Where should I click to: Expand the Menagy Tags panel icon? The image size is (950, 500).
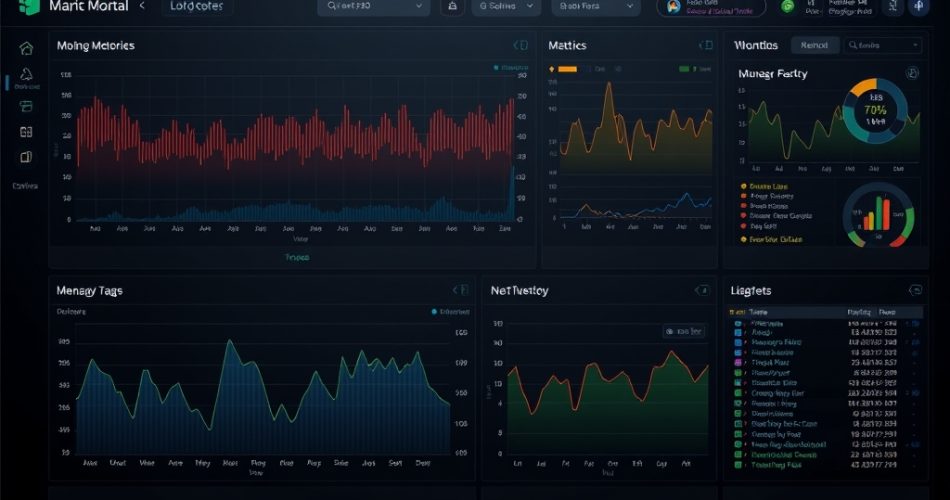pos(460,290)
